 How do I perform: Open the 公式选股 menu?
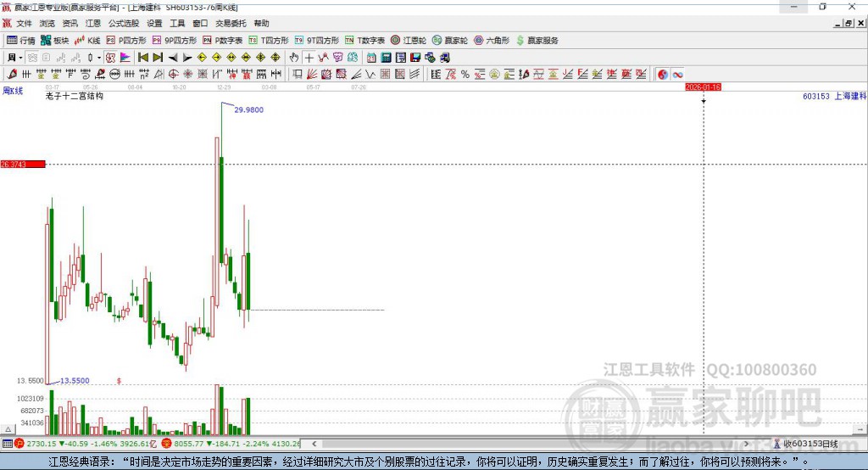point(124,23)
